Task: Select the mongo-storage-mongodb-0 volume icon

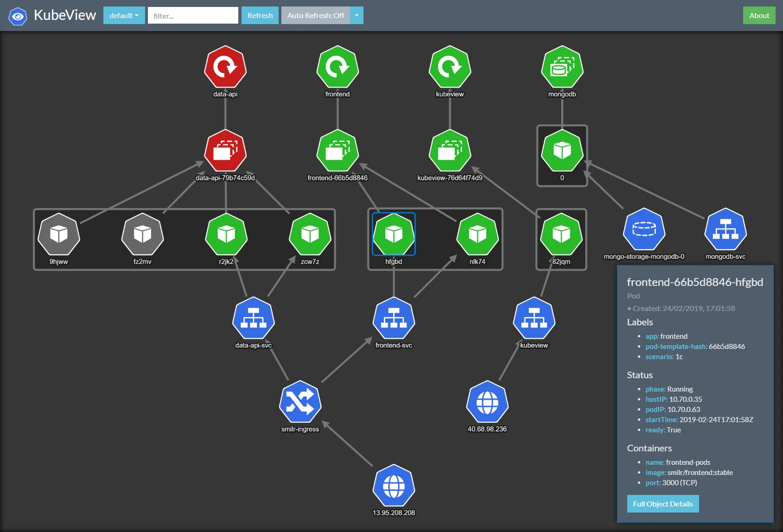Action: pos(644,229)
